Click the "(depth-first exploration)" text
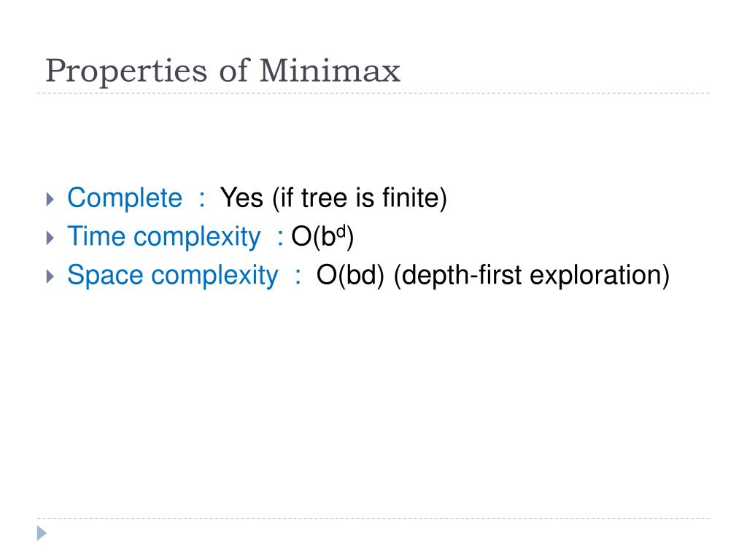Screen dimensions: 747x560 coord(532,275)
